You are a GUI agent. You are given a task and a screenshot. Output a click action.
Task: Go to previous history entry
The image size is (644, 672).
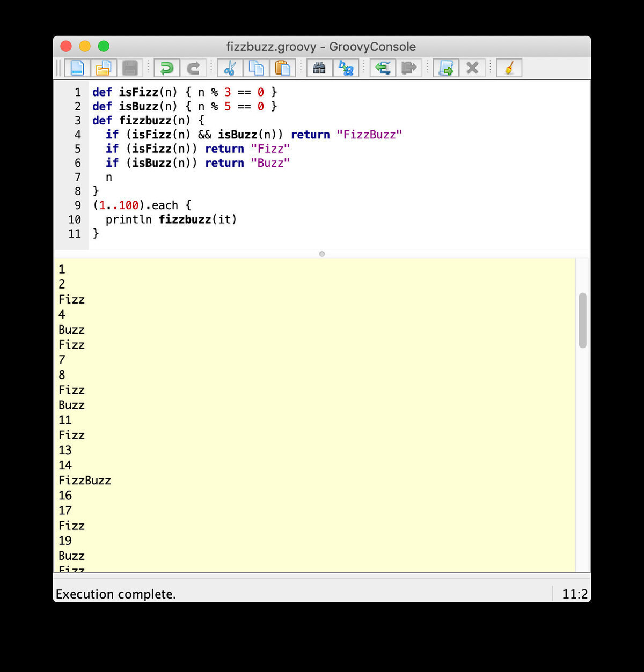pyautogui.click(x=383, y=68)
